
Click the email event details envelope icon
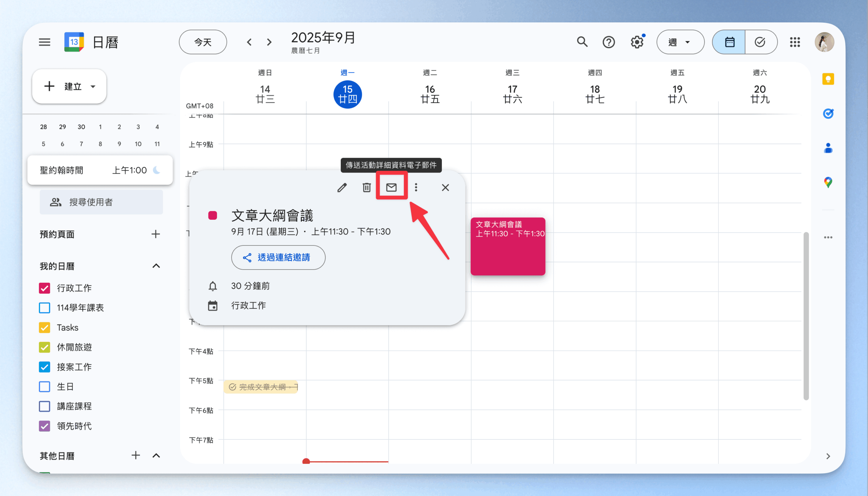click(391, 187)
